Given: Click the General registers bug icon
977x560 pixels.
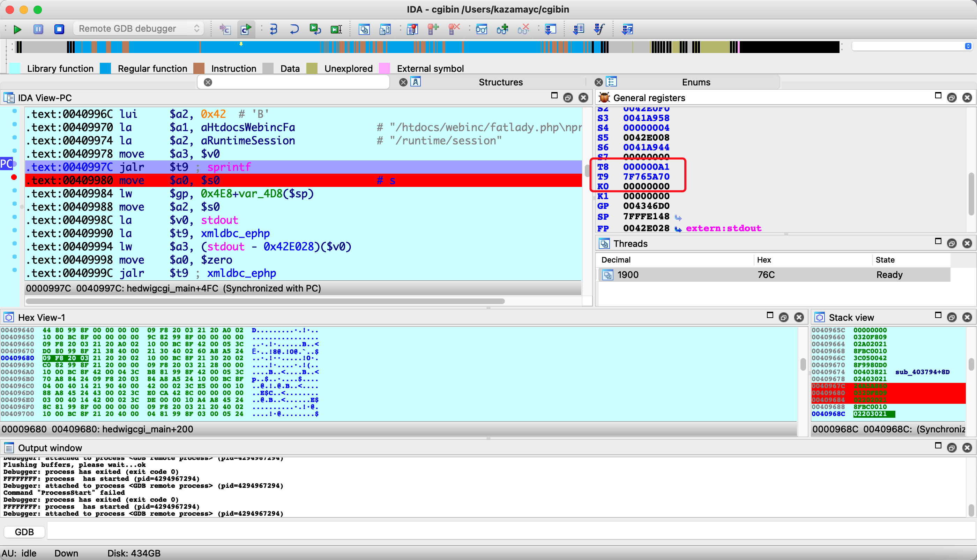Looking at the screenshot, I should point(604,98).
